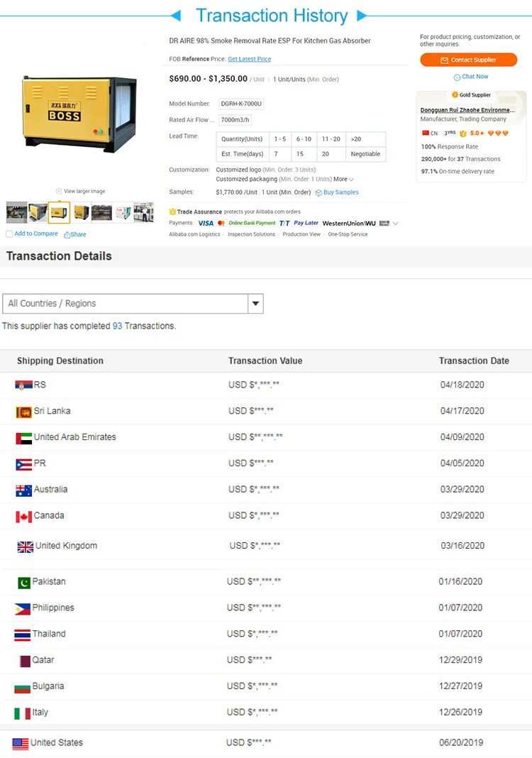532x758 pixels.
Task: Click the United Kingdom flag icon
Action: click(x=26, y=546)
